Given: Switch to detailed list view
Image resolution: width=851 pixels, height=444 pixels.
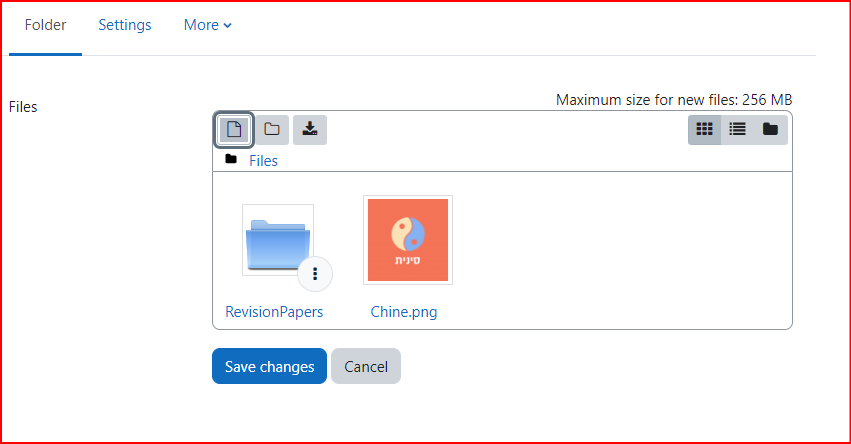Looking at the screenshot, I should pos(738,130).
